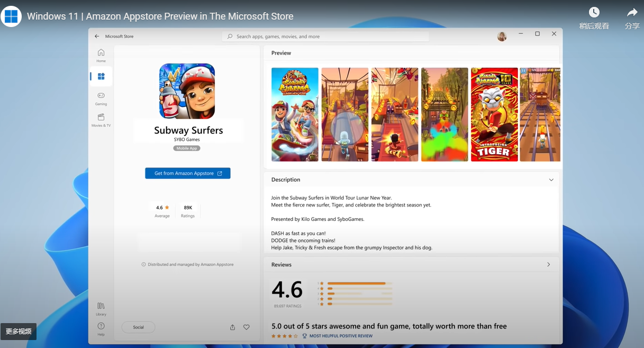Click the 4 star rating bar
This screenshot has width=644, height=348.
point(360,289)
